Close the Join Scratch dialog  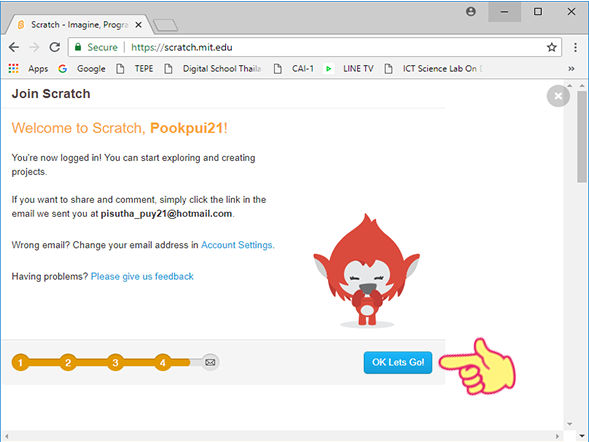[558, 96]
